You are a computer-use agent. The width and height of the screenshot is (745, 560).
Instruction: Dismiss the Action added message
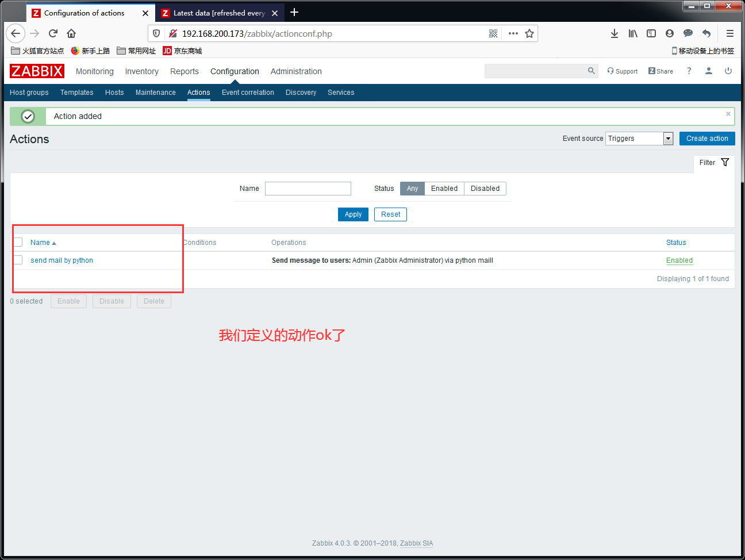click(728, 114)
